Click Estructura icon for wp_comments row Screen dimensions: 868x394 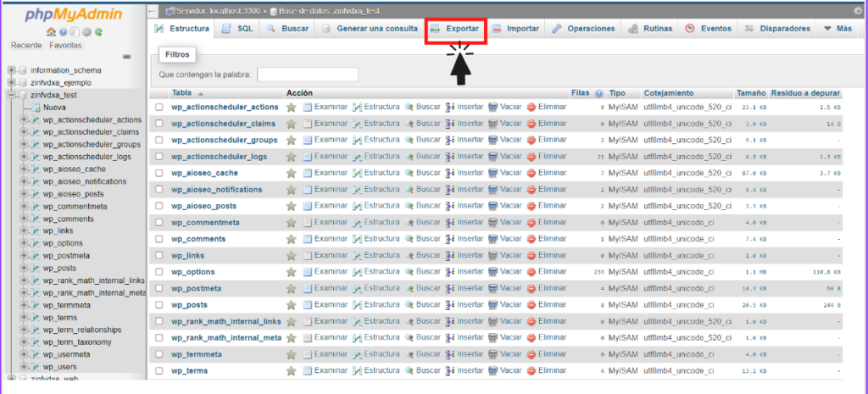(x=357, y=238)
